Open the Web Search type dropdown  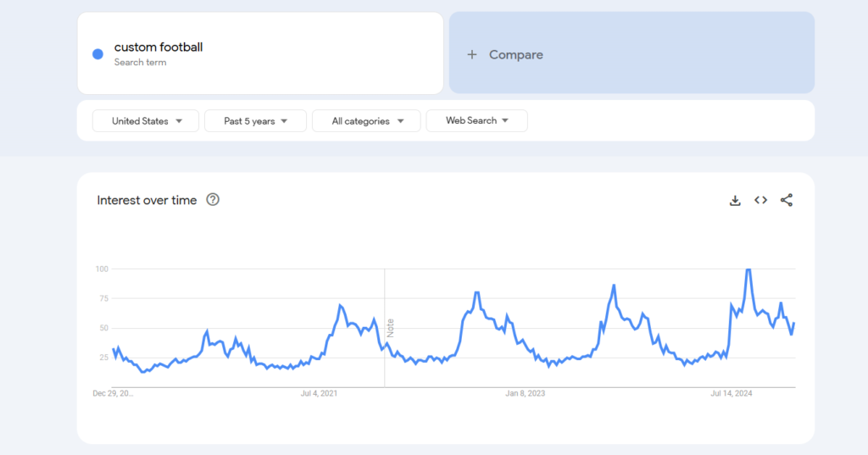click(476, 121)
